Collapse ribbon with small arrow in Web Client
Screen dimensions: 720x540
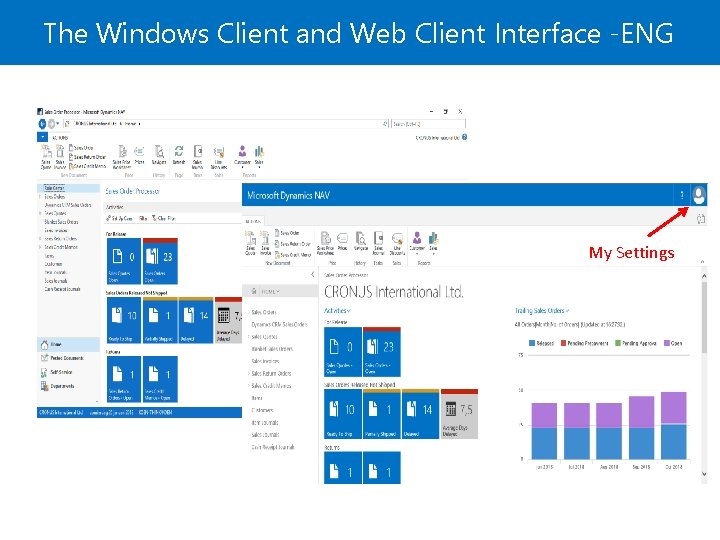(x=703, y=261)
